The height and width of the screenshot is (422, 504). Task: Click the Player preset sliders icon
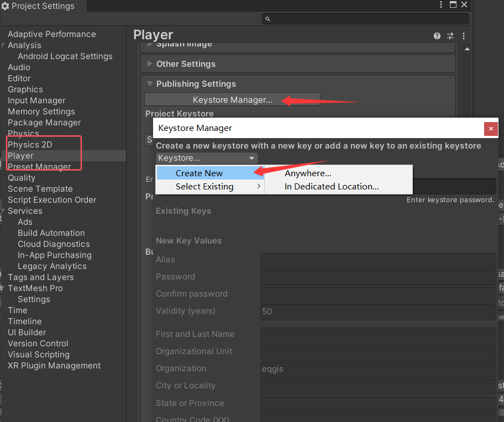[450, 36]
